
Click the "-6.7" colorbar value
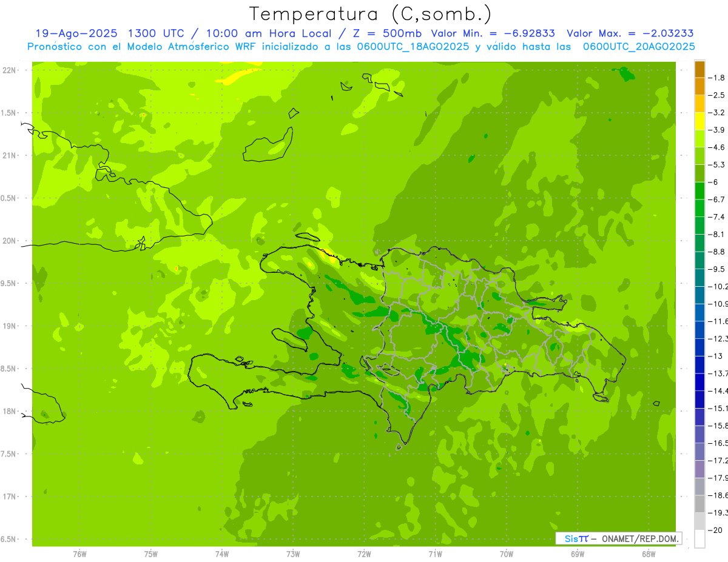pyautogui.click(x=717, y=199)
